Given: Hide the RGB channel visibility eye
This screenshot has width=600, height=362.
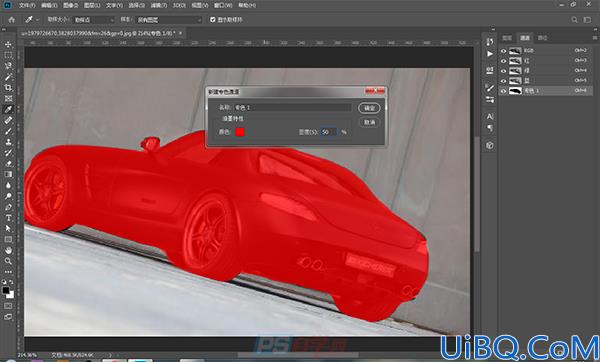Looking at the screenshot, I should (503, 51).
